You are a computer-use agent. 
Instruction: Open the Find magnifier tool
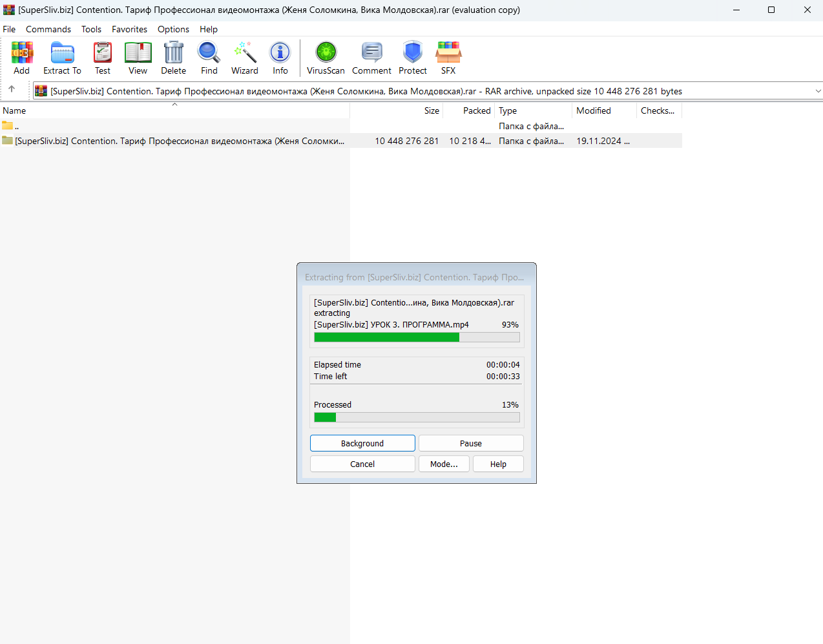pyautogui.click(x=209, y=58)
